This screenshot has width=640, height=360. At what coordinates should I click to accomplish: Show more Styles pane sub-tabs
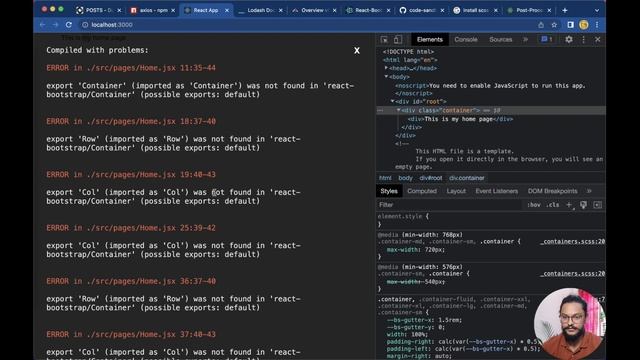click(x=589, y=191)
